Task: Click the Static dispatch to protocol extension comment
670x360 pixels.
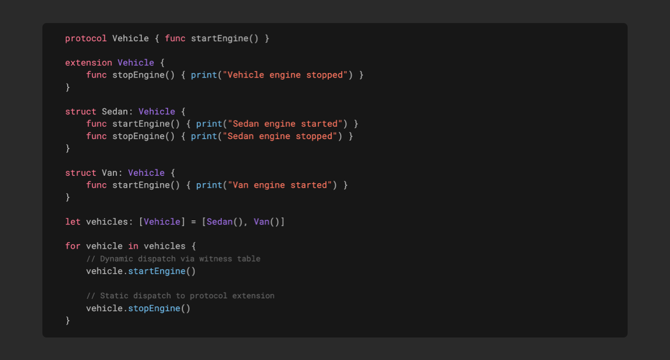Action: point(180,296)
